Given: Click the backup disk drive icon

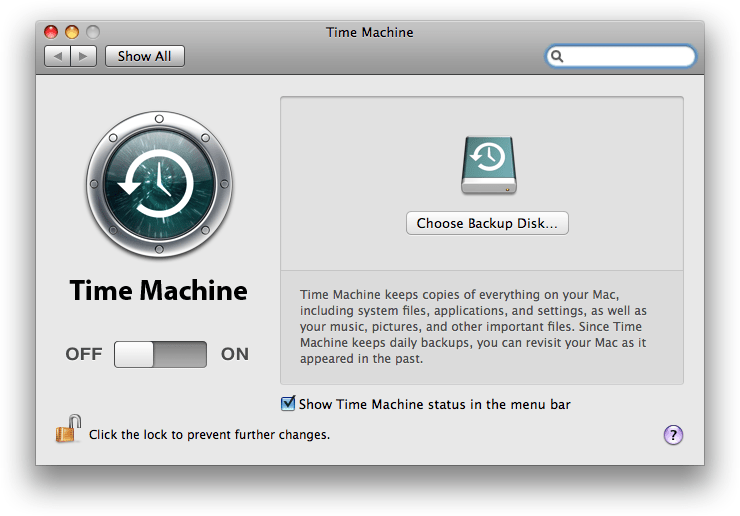Looking at the screenshot, I should coord(488,165).
